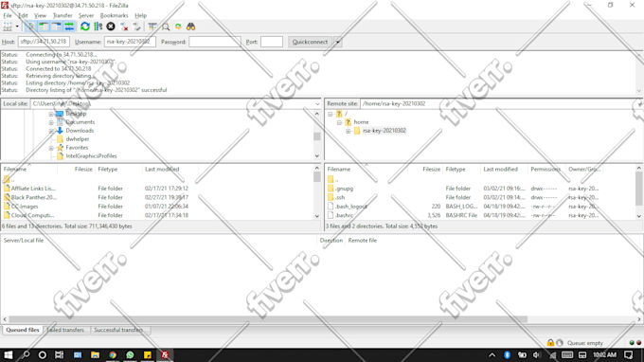Expand the Favorites node in local tree

coord(51,148)
